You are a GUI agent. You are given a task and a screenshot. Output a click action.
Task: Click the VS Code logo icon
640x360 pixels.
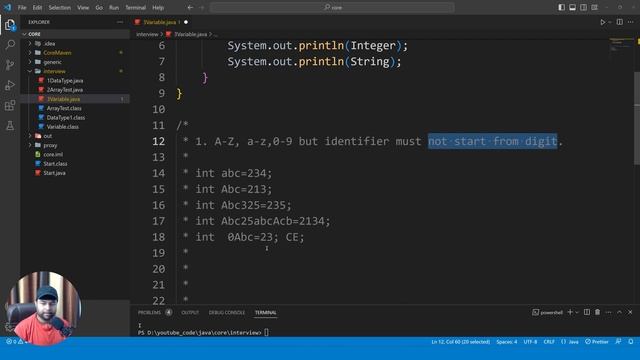pos(7,7)
